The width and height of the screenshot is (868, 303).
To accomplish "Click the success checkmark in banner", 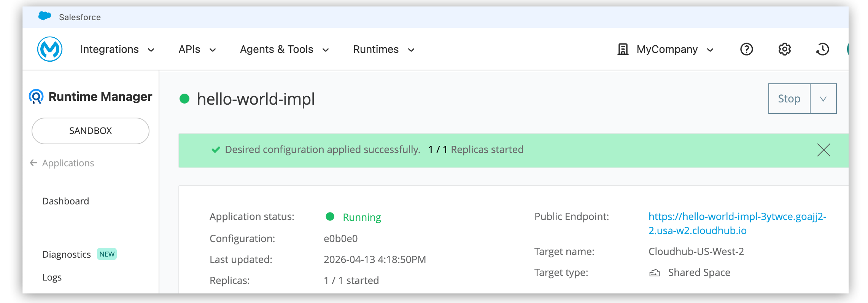I will pos(216,150).
